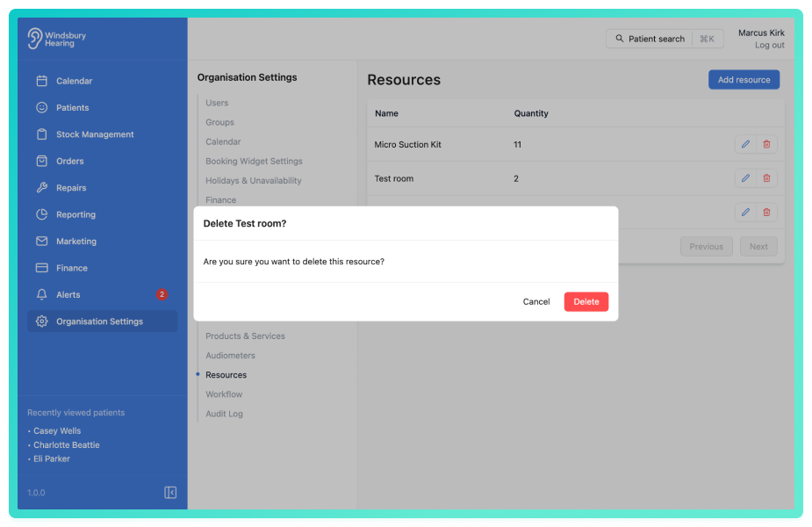Cancel the Delete Test room dialog
The height and width of the screenshot is (527, 812).
pos(536,301)
